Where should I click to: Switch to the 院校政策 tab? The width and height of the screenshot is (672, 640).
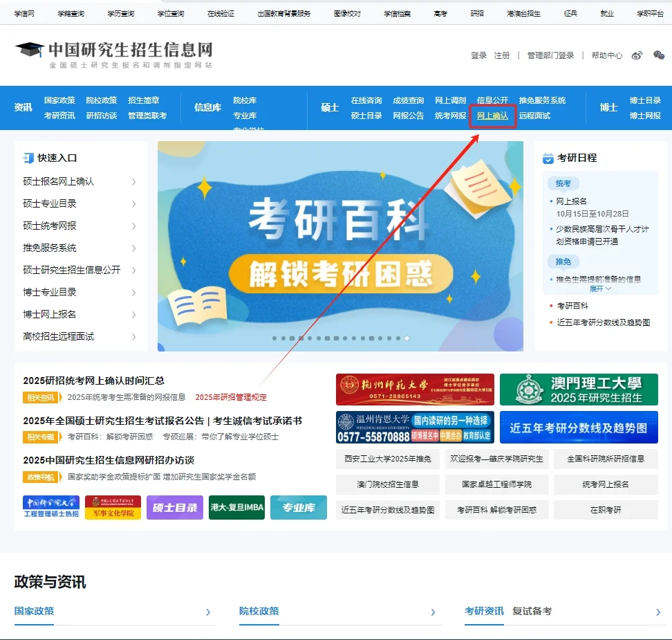(259, 612)
